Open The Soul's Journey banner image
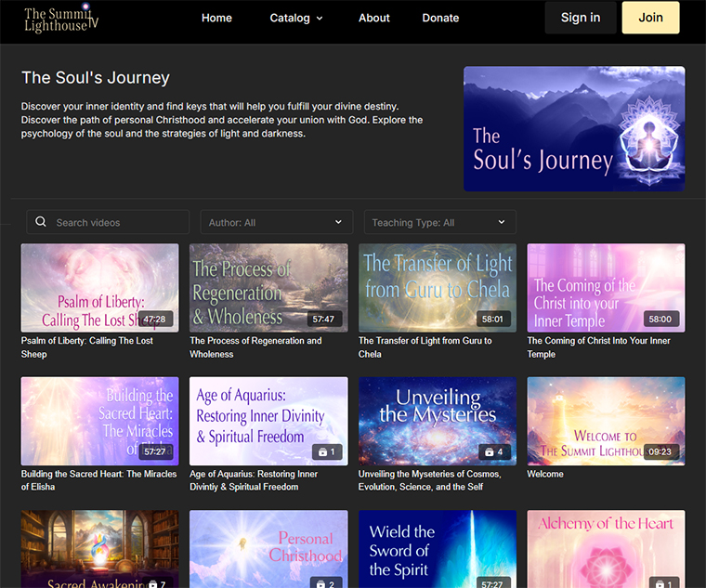 click(x=574, y=129)
